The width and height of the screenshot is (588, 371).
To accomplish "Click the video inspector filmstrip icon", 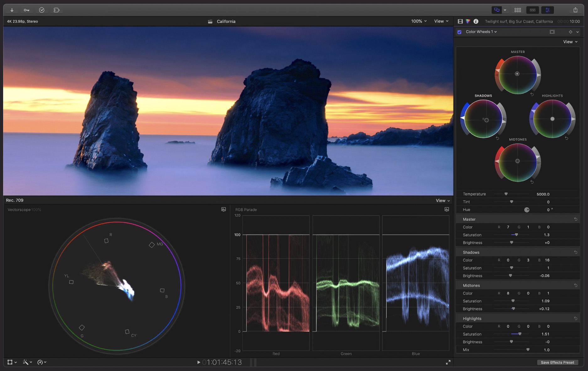I will point(460,21).
